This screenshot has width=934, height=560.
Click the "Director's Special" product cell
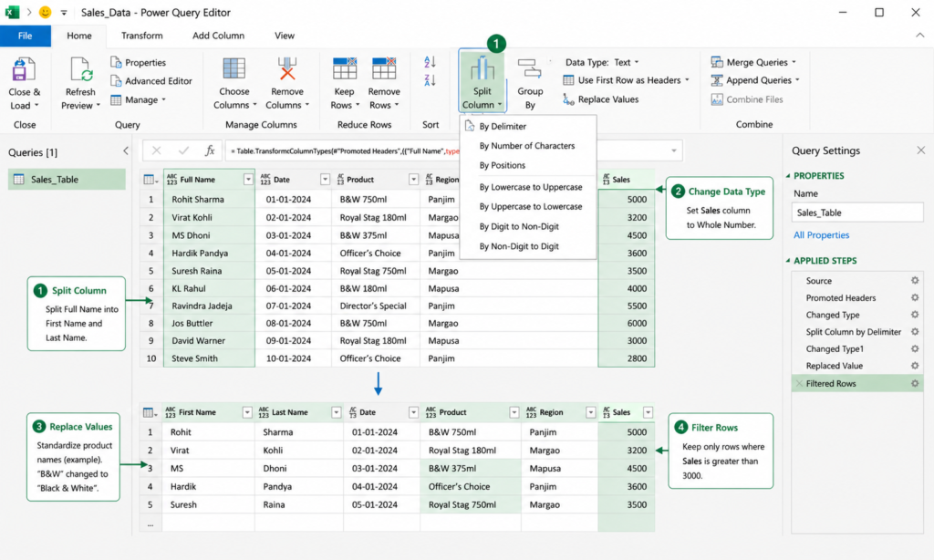375,306
